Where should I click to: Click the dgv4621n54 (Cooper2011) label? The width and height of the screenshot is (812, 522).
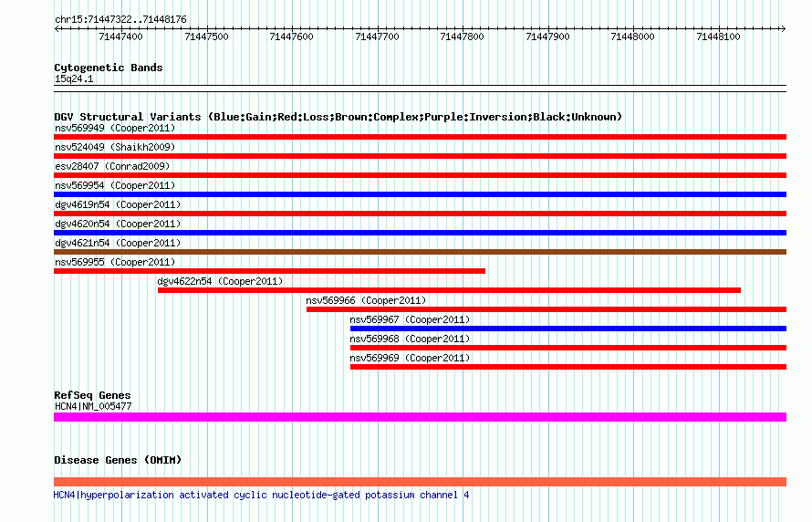click(x=118, y=243)
